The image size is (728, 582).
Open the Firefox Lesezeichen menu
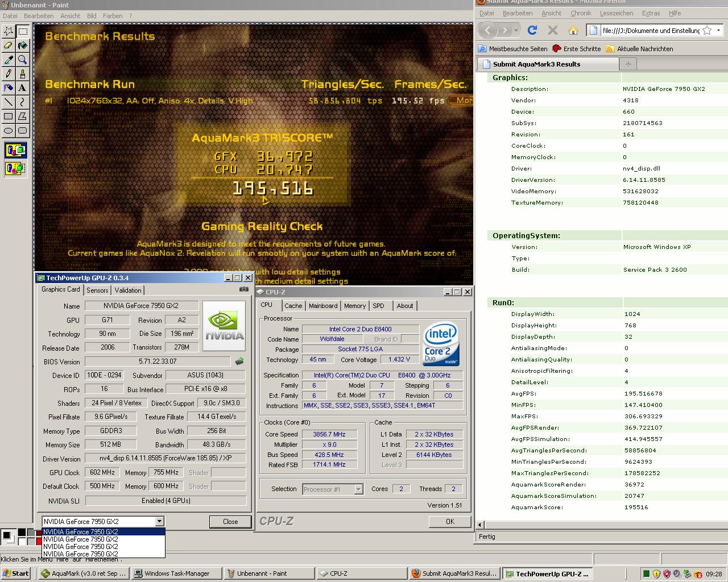[616, 13]
